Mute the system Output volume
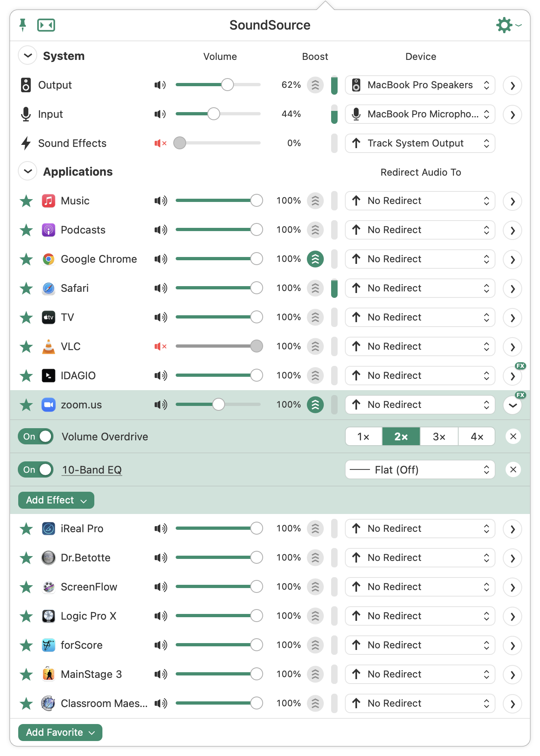This screenshot has width=540, height=756. (x=160, y=85)
